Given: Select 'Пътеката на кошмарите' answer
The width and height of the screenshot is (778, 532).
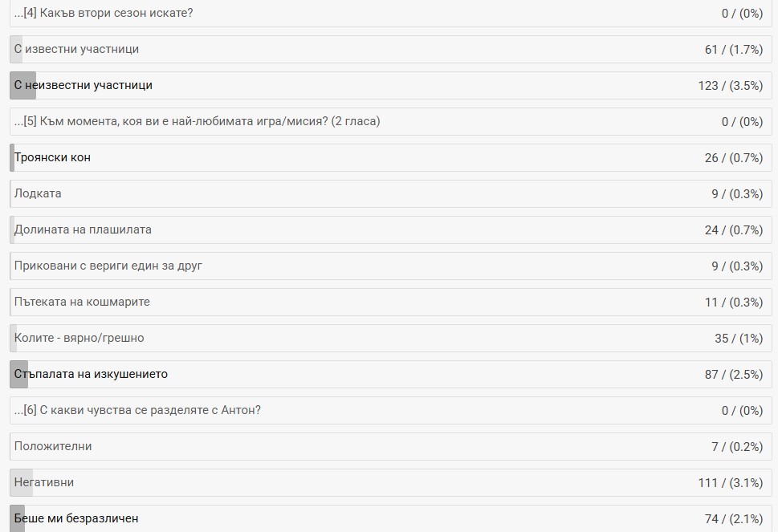Looking at the screenshot, I should pos(82,303).
